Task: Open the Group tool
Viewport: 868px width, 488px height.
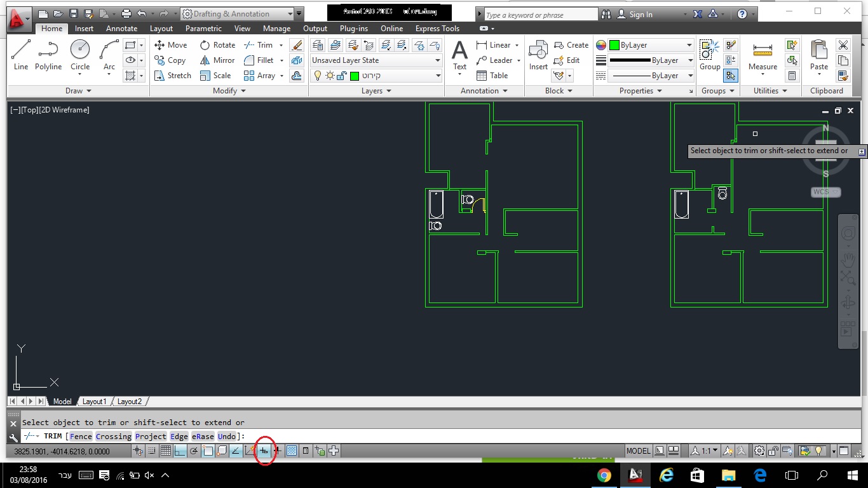Action: 710,55
